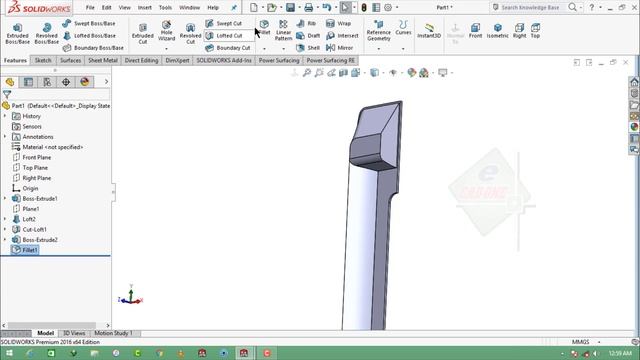Open the View menu
Screen dimensions: 640x360
(124, 7)
